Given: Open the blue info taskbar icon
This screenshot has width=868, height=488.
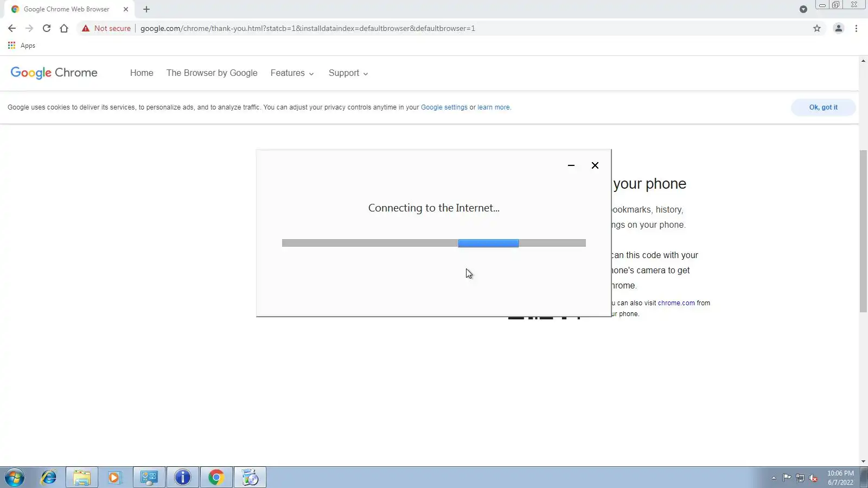Looking at the screenshot, I should pyautogui.click(x=183, y=477).
